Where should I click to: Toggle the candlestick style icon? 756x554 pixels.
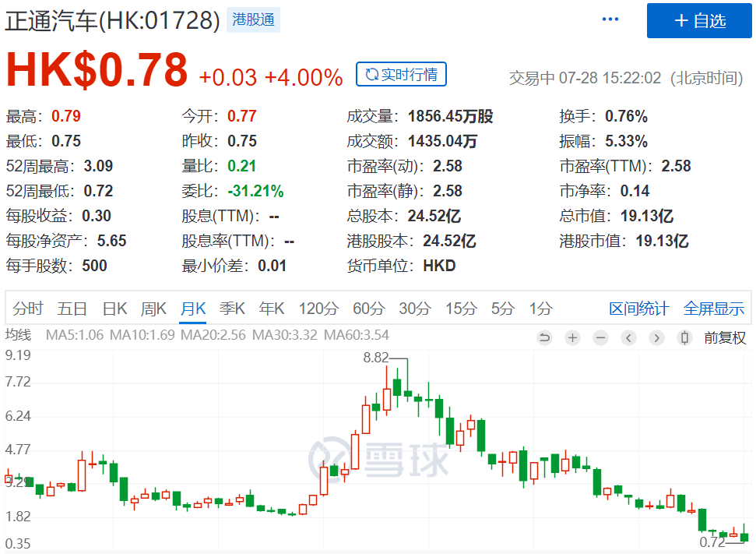pos(684,337)
